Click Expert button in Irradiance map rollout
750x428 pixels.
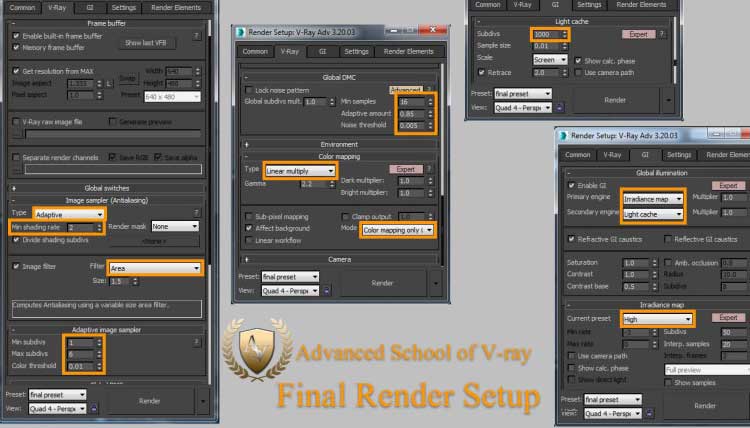(728, 317)
